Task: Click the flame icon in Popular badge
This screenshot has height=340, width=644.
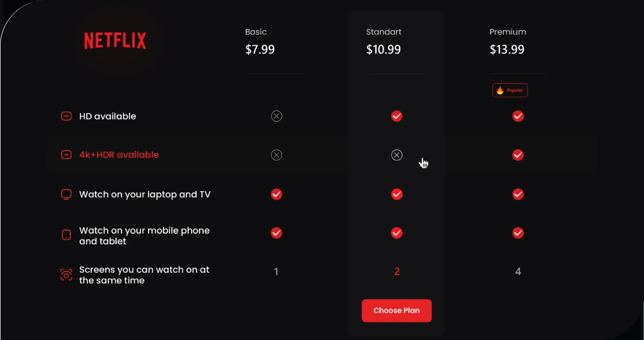Action: pos(500,90)
